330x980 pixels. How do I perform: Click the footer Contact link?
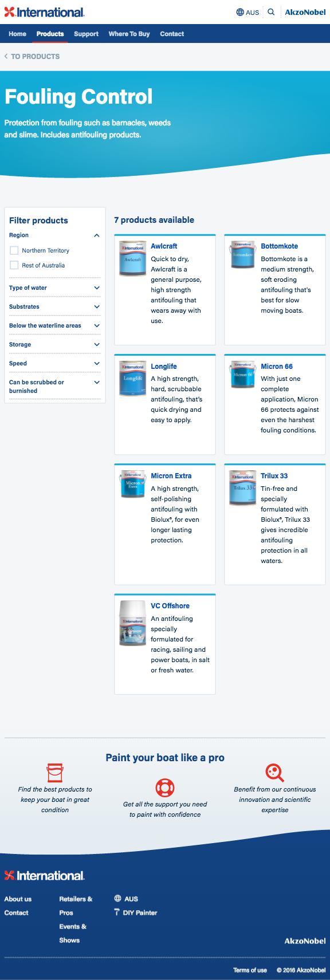[x=16, y=912]
